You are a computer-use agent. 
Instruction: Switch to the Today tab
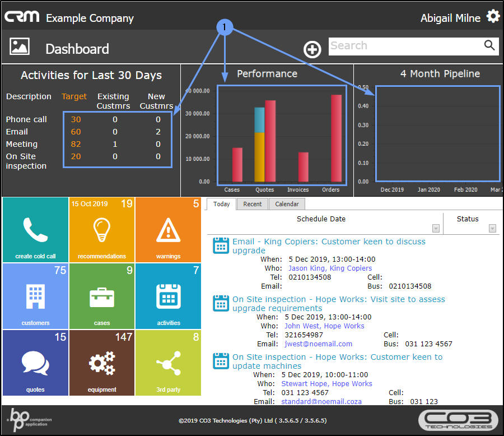(221, 204)
